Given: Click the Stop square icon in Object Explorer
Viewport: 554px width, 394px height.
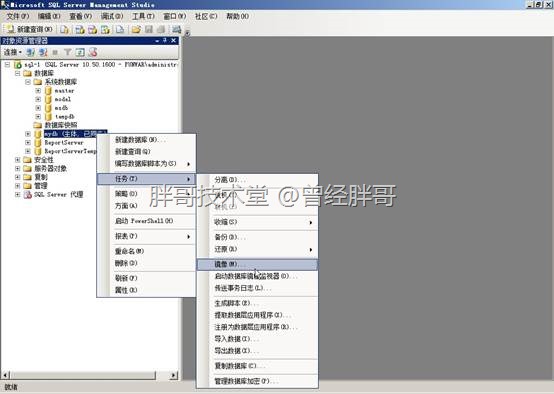Looking at the screenshot, I should tap(55, 52).
